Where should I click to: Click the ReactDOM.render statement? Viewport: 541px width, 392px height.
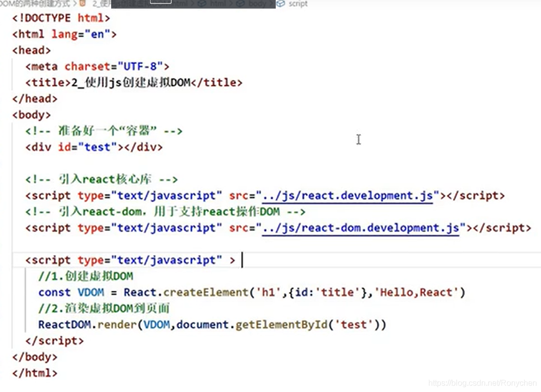[212, 325]
